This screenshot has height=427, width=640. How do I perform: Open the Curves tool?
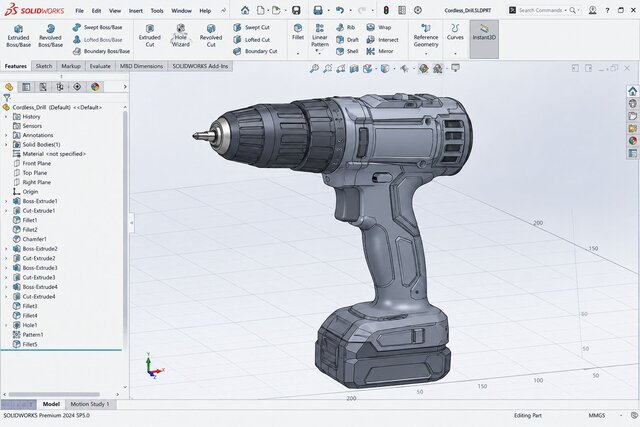pos(455,32)
